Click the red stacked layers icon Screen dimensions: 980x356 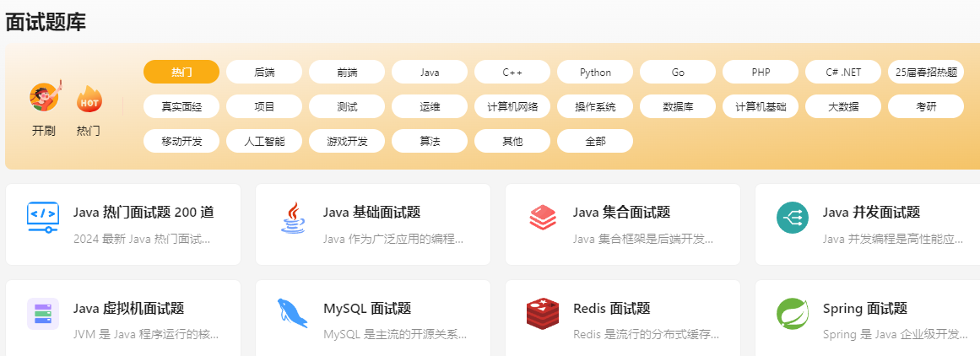[543, 218]
